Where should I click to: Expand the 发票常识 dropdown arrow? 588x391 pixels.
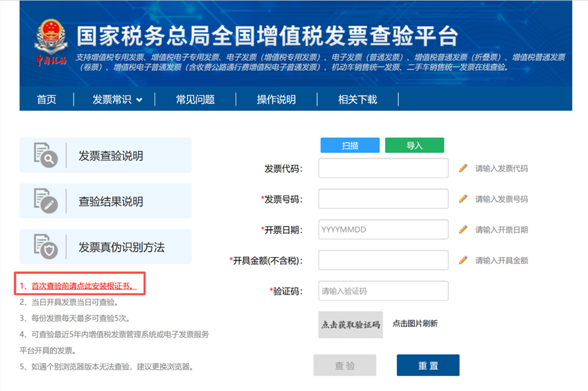click(x=139, y=100)
